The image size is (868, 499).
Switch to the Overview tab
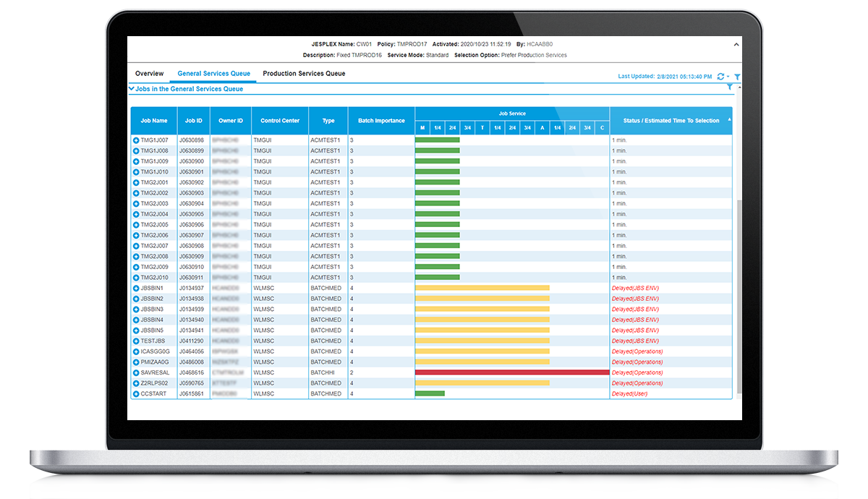tap(149, 74)
